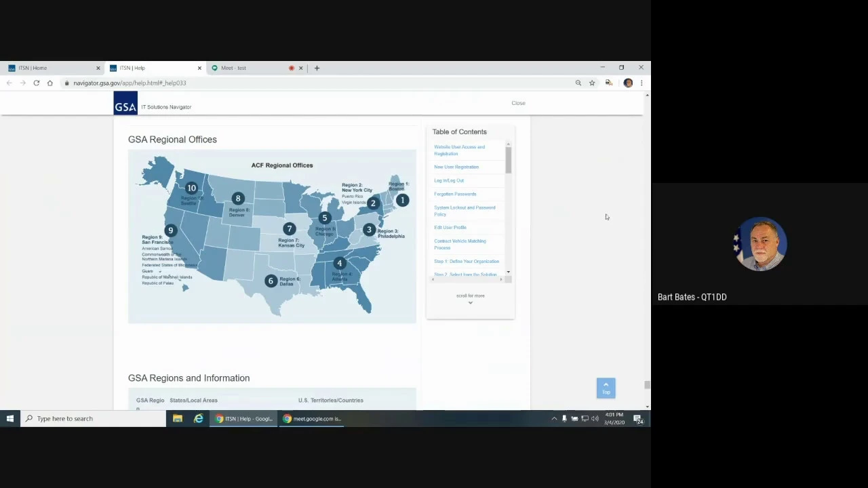
Task: Close the Meet - test tab
Action: click(x=300, y=68)
